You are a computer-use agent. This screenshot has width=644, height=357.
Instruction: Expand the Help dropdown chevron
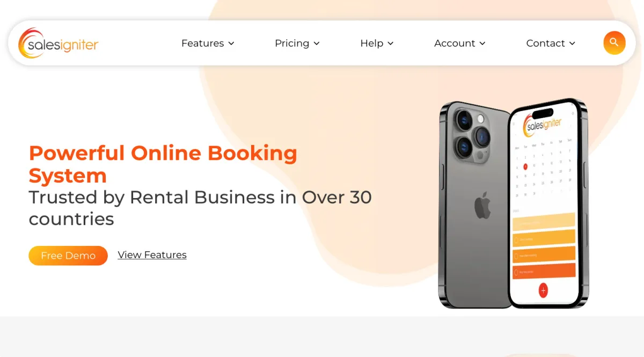click(x=391, y=43)
